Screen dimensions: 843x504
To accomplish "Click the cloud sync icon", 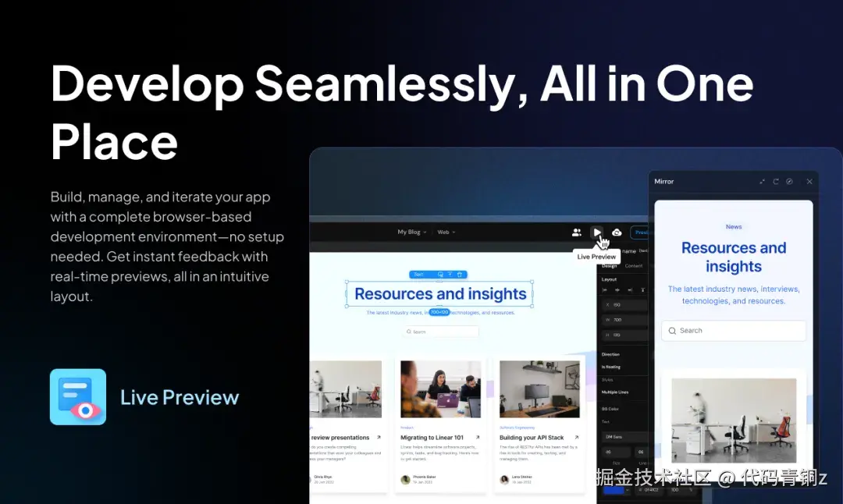I will 617,232.
